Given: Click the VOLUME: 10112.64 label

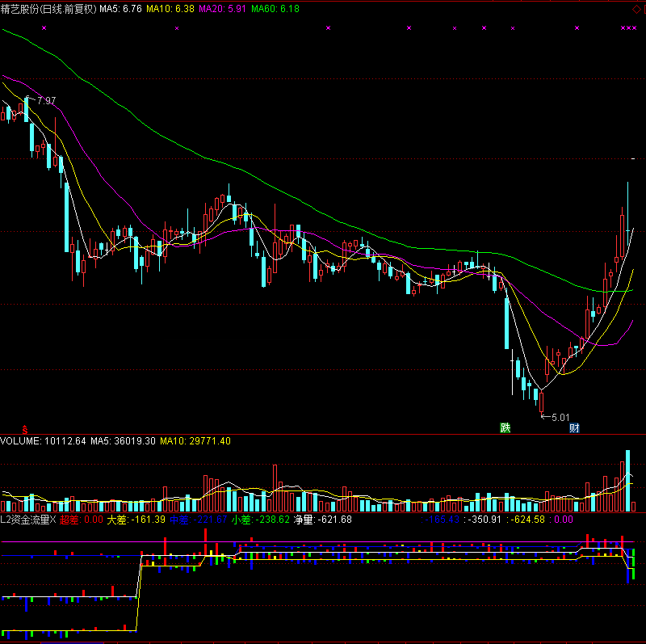Looking at the screenshot, I should [44, 441].
